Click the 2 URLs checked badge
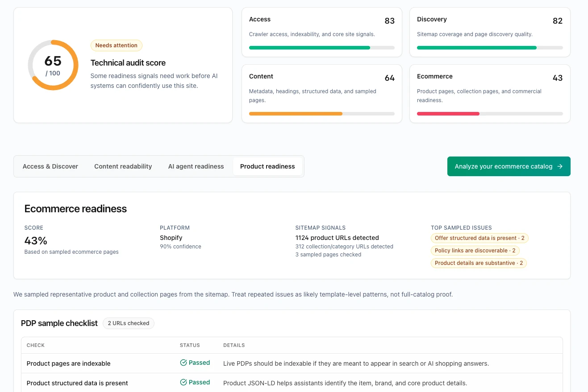Screen dimensions: 588x392 coord(129,323)
